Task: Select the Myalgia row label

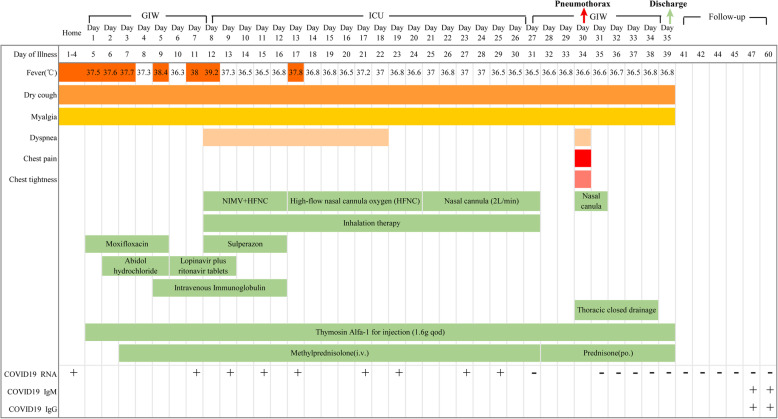Action: (44, 117)
